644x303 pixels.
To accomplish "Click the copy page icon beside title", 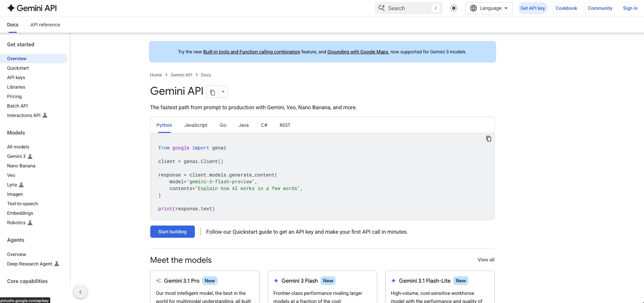I will [x=212, y=92].
